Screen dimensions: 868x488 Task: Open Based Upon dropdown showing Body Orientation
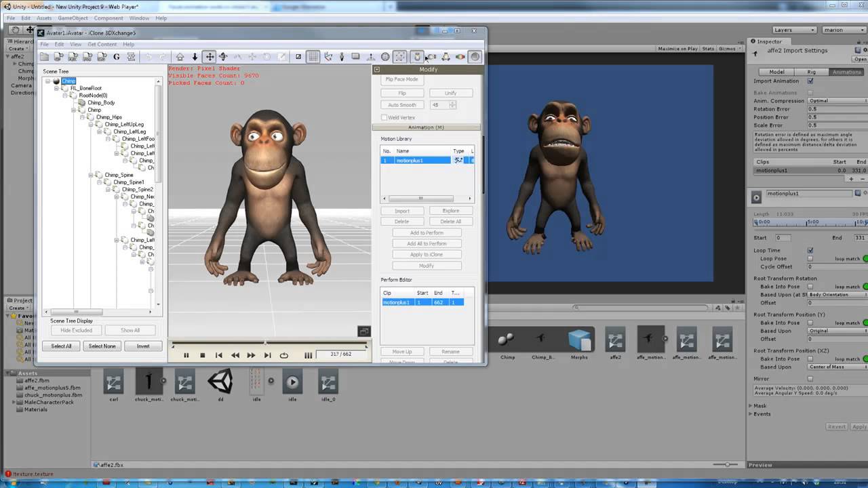coord(837,295)
